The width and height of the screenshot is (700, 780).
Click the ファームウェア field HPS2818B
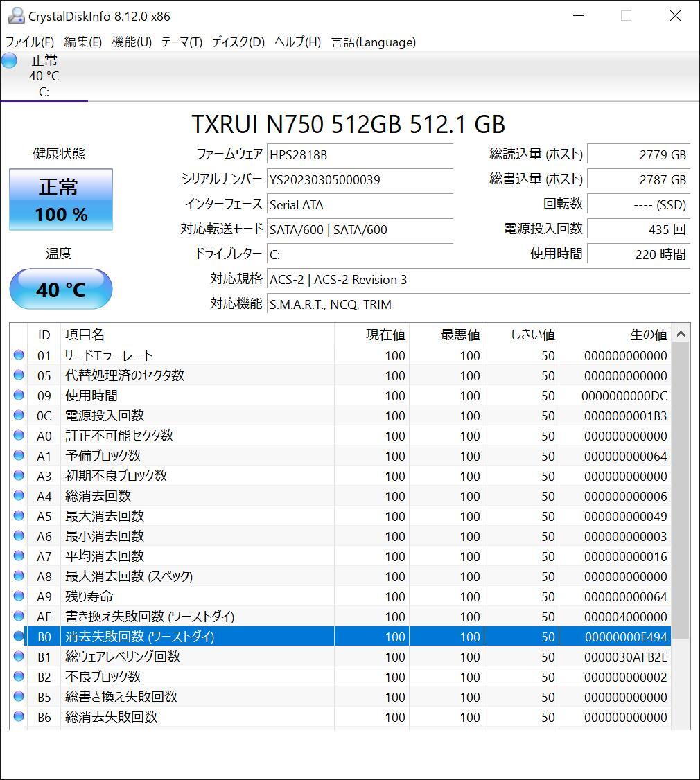pos(360,154)
